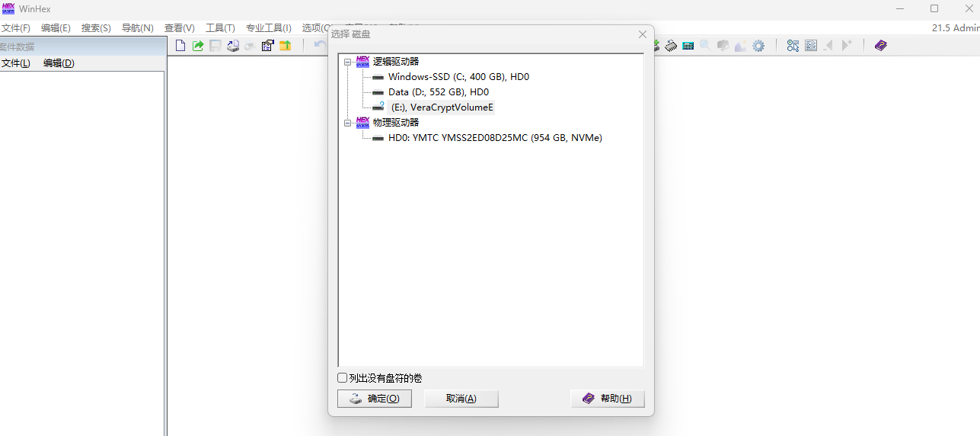Click the 帮助(H) help button

pos(608,399)
